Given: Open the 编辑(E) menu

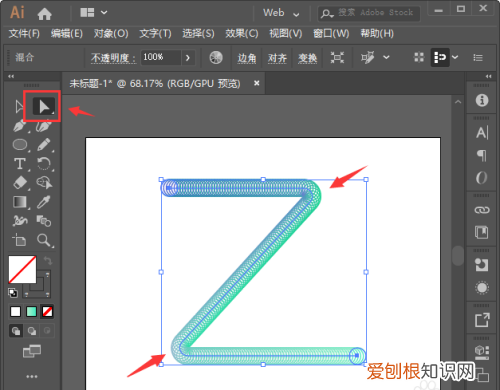Looking at the screenshot, I should click(x=67, y=33).
